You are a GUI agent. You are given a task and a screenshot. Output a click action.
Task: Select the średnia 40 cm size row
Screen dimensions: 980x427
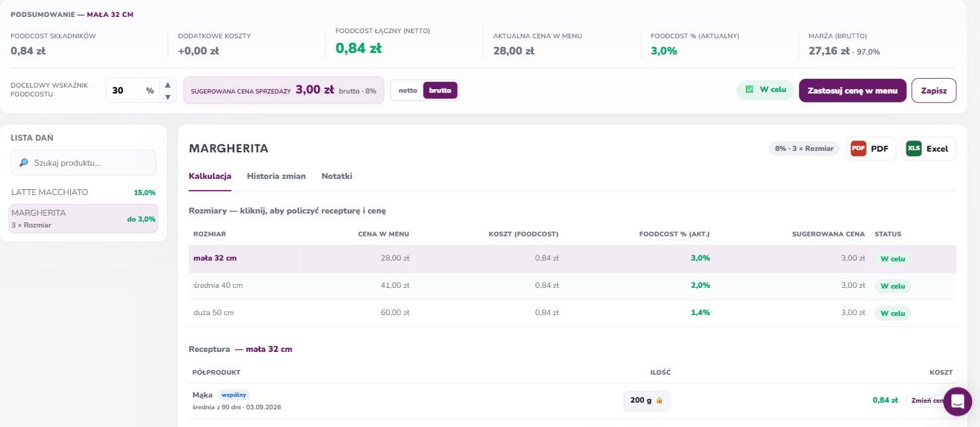pyautogui.click(x=572, y=286)
